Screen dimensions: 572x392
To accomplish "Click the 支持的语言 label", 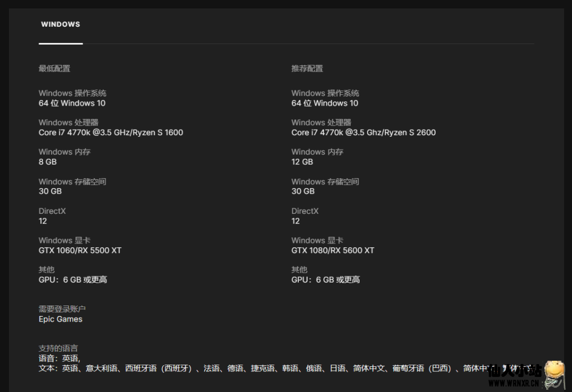I will pyautogui.click(x=58, y=348).
